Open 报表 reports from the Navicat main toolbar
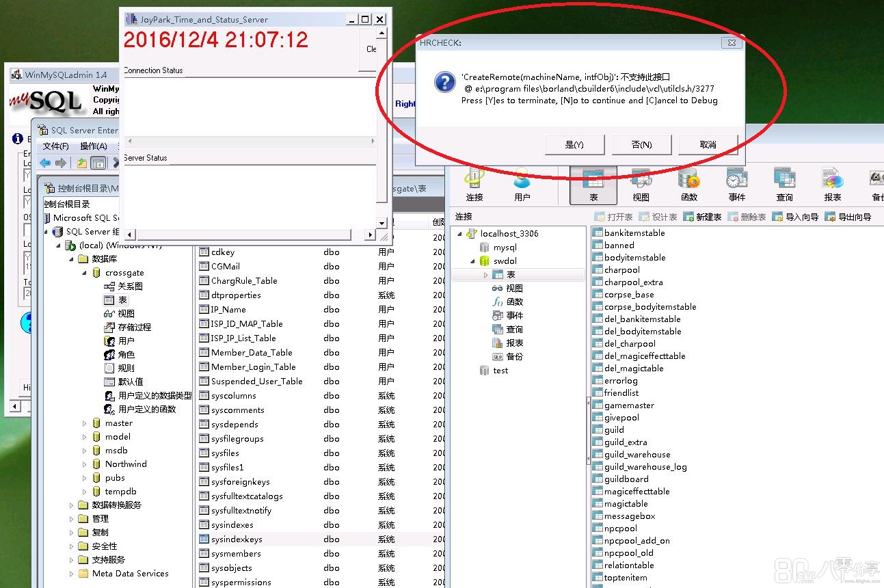 coord(833,185)
